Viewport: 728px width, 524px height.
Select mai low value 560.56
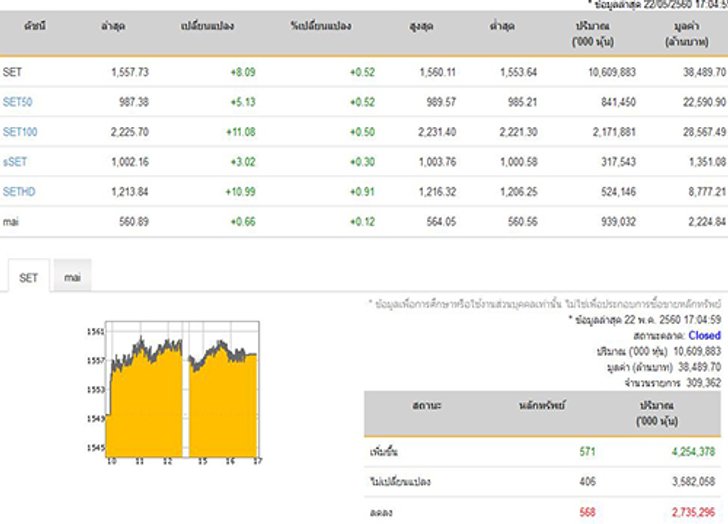(x=522, y=221)
